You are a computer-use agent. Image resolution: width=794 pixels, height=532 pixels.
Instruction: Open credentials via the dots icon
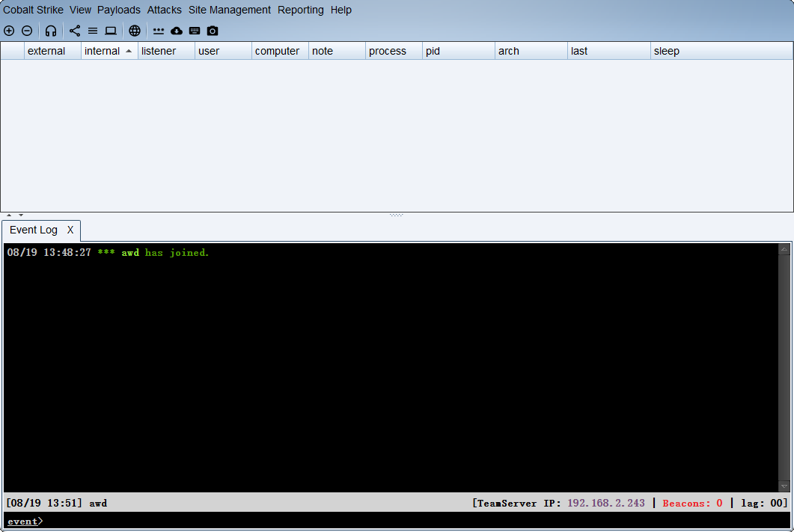[x=159, y=31]
